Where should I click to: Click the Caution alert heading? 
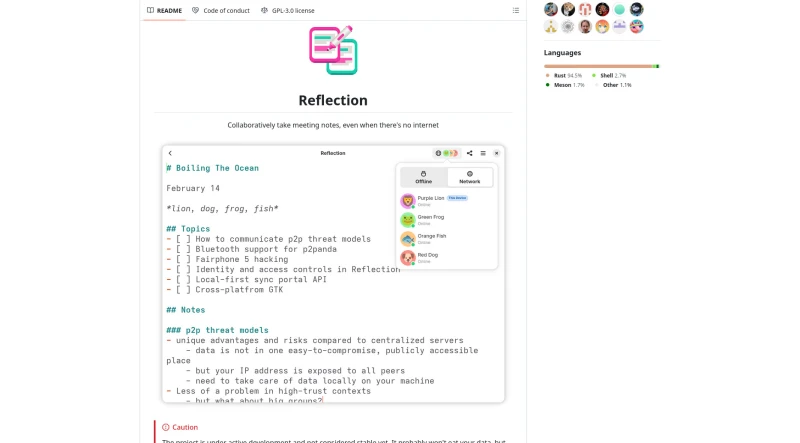click(x=180, y=427)
